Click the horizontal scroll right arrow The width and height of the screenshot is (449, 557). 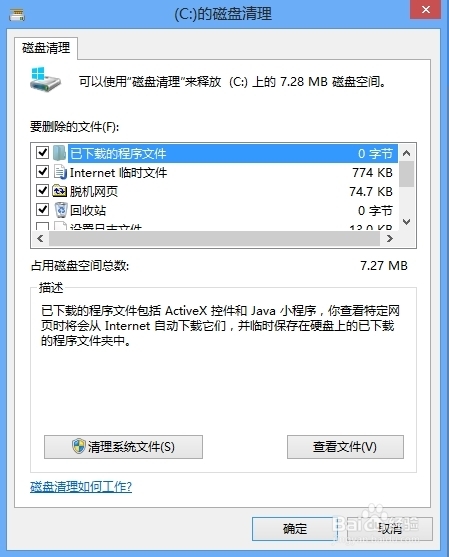pos(390,238)
